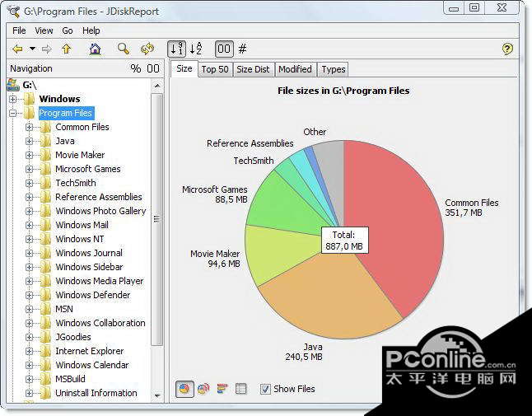Open the View menu
Screen dimensions: 532x416
[44, 30]
